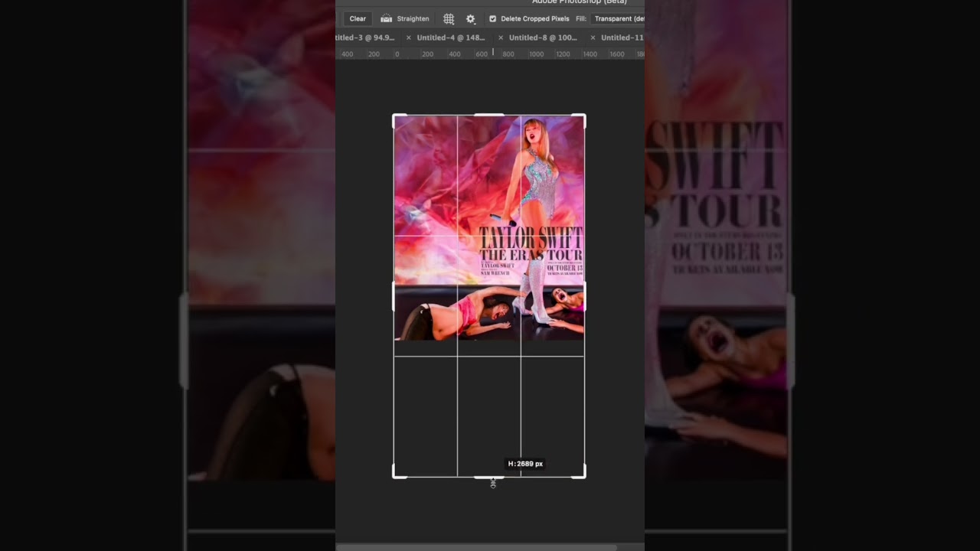Click the Straighten label

(413, 18)
